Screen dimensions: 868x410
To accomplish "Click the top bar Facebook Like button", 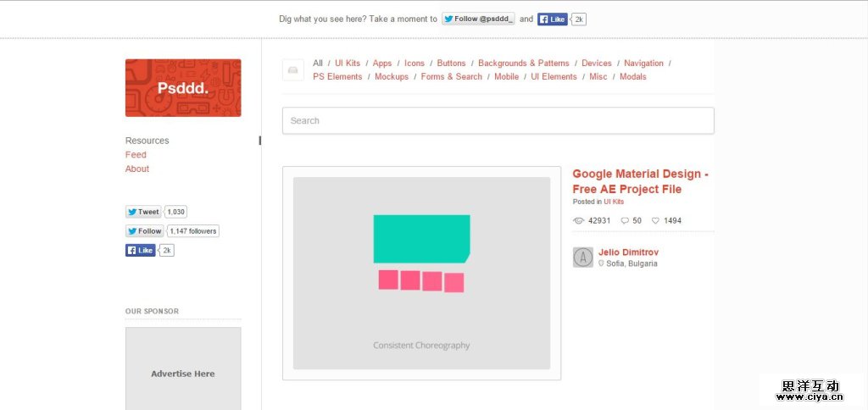I will tap(553, 19).
